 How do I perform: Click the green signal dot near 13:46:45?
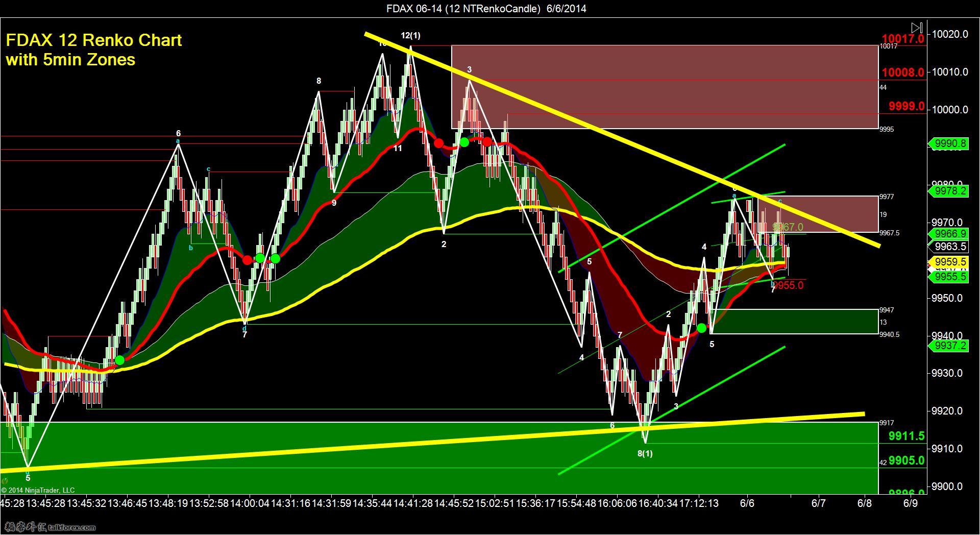click(119, 360)
